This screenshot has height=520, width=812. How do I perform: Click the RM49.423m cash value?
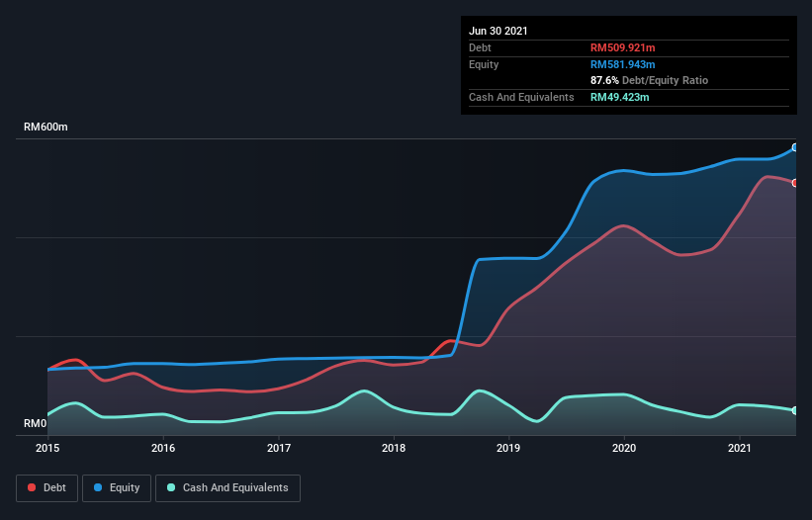tap(619, 97)
